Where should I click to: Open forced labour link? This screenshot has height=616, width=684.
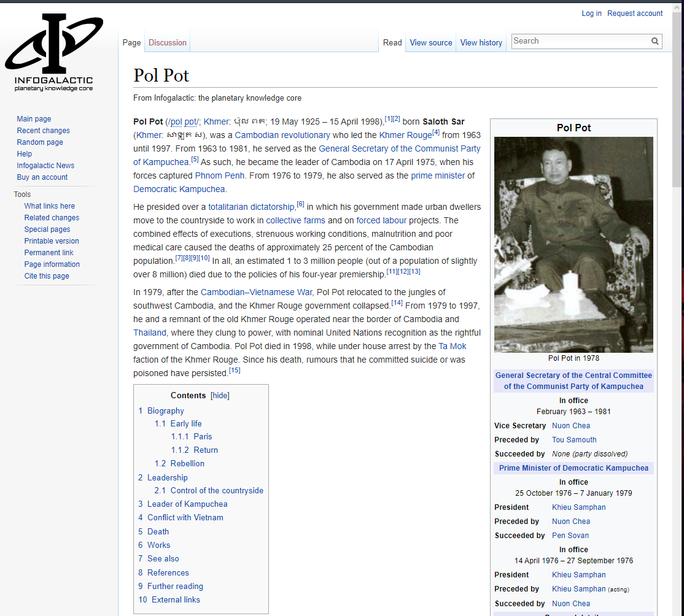click(x=381, y=221)
